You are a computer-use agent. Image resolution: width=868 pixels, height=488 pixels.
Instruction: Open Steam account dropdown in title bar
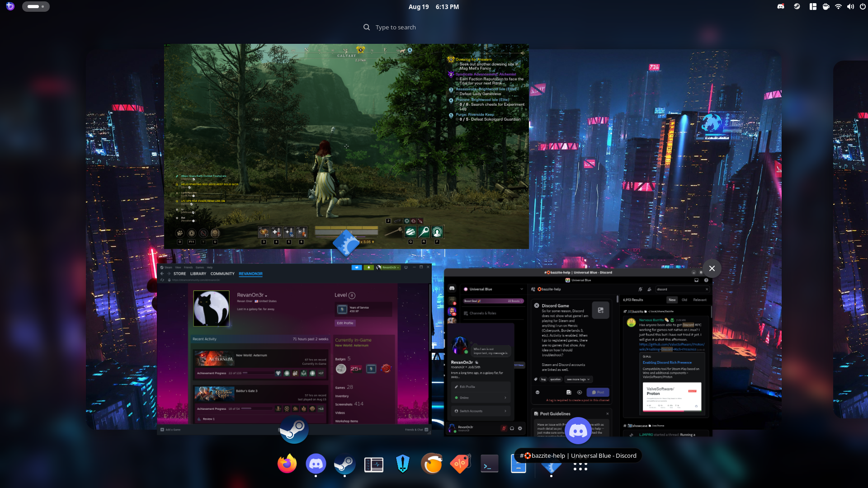pyautogui.click(x=388, y=267)
